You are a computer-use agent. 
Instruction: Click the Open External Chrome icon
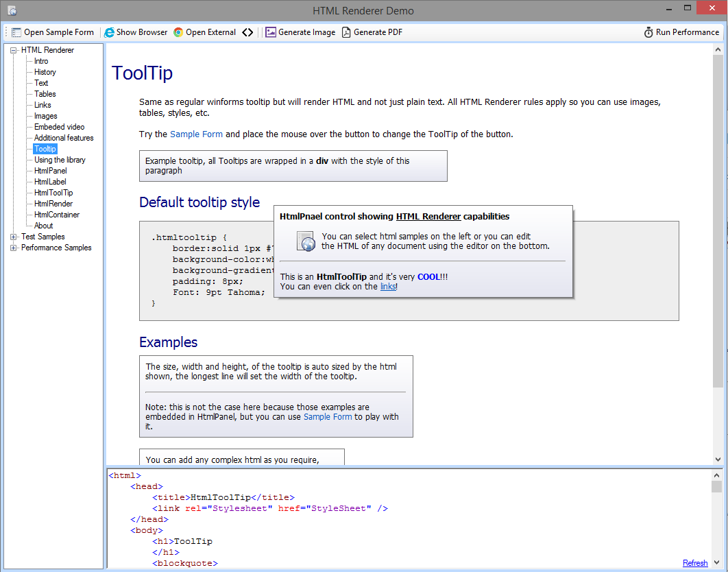click(x=178, y=32)
